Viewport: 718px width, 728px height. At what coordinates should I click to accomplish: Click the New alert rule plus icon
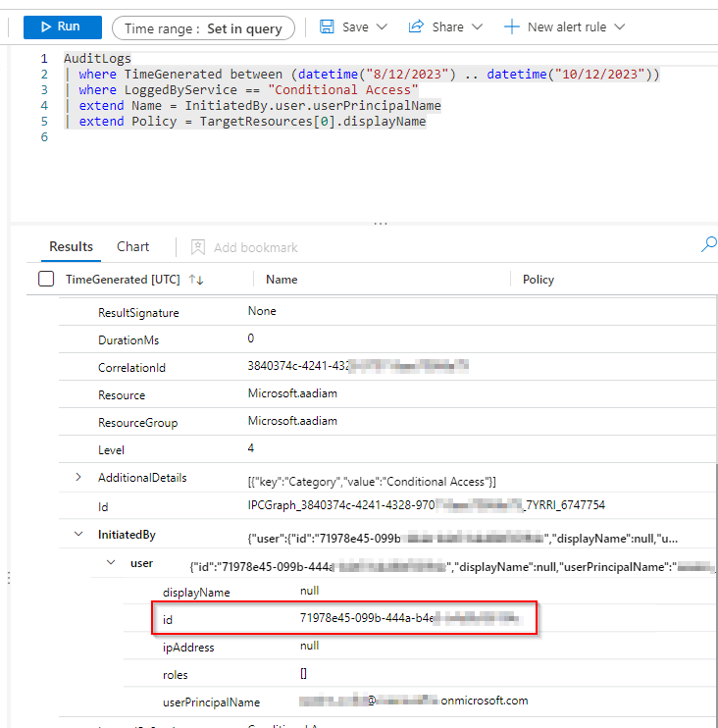click(511, 26)
